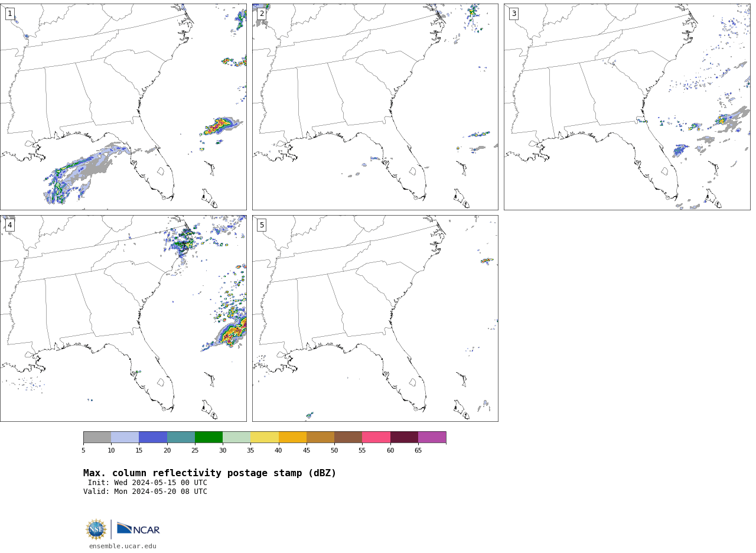The image size is (756, 553).
Task: Click the tan 45-50 dBZ swatch
Action: point(320,437)
